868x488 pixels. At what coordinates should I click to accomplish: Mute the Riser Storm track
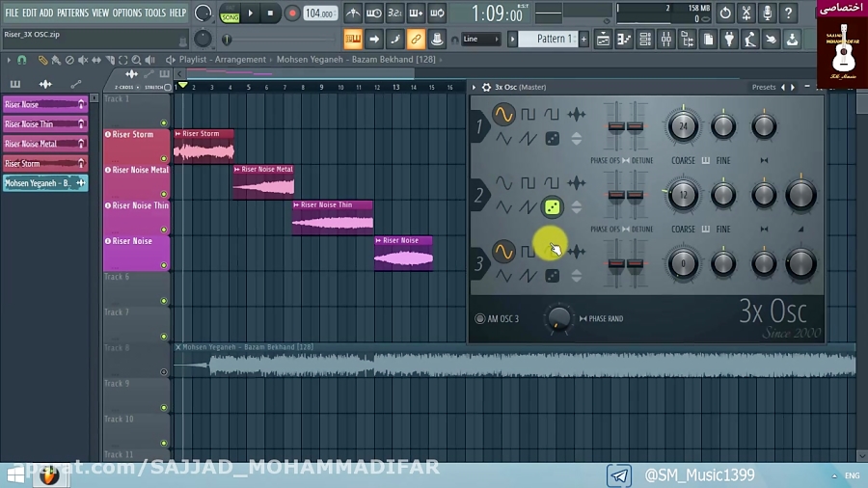coord(164,158)
